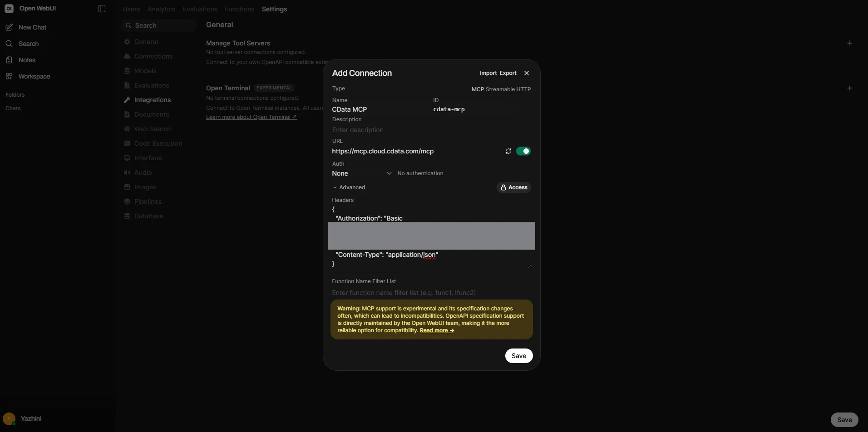
Task: Click the Import button in dialog
Action: pos(488,73)
